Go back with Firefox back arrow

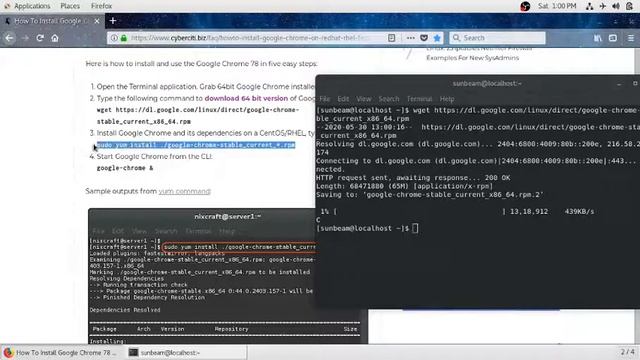coord(9,38)
